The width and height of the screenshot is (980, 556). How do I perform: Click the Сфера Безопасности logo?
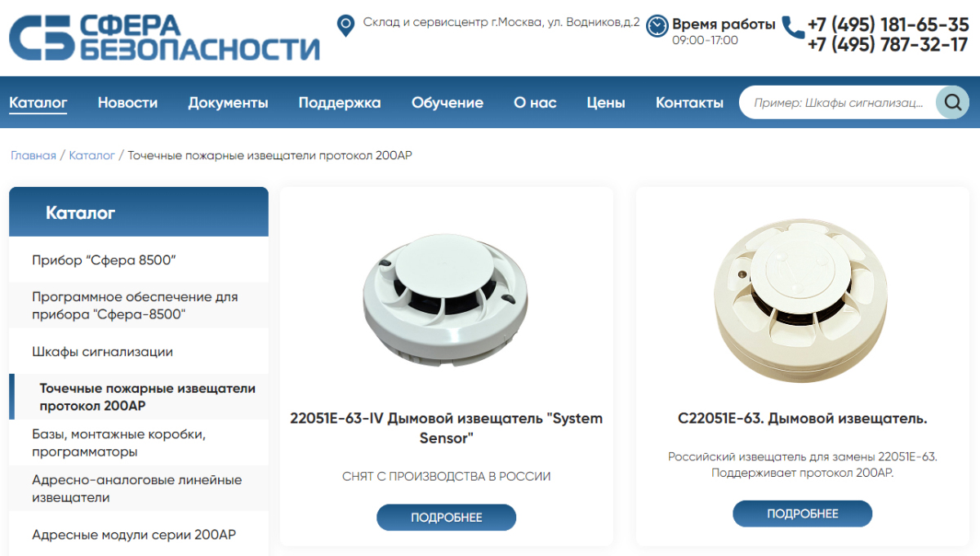(164, 38)
